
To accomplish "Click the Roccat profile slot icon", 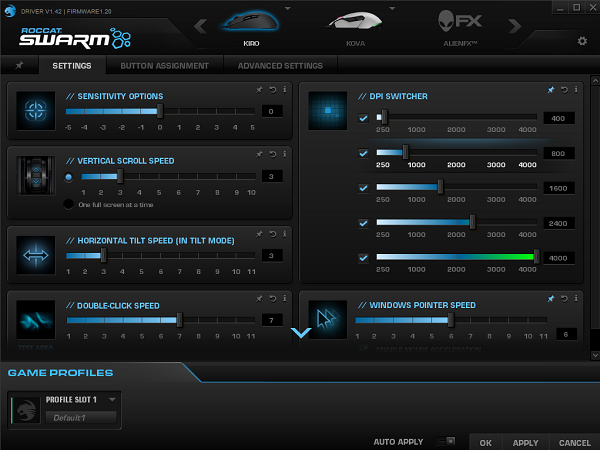I will click(26, 410).
